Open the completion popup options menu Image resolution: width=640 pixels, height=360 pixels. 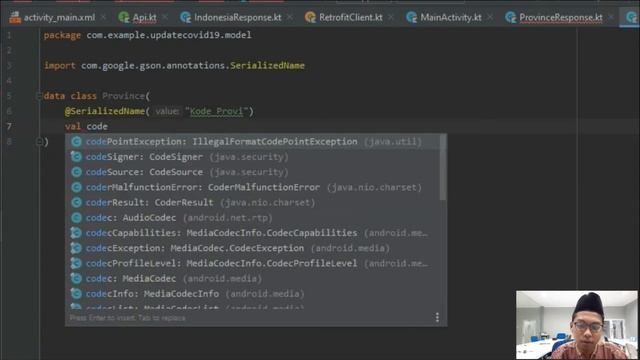click(437, 317)
